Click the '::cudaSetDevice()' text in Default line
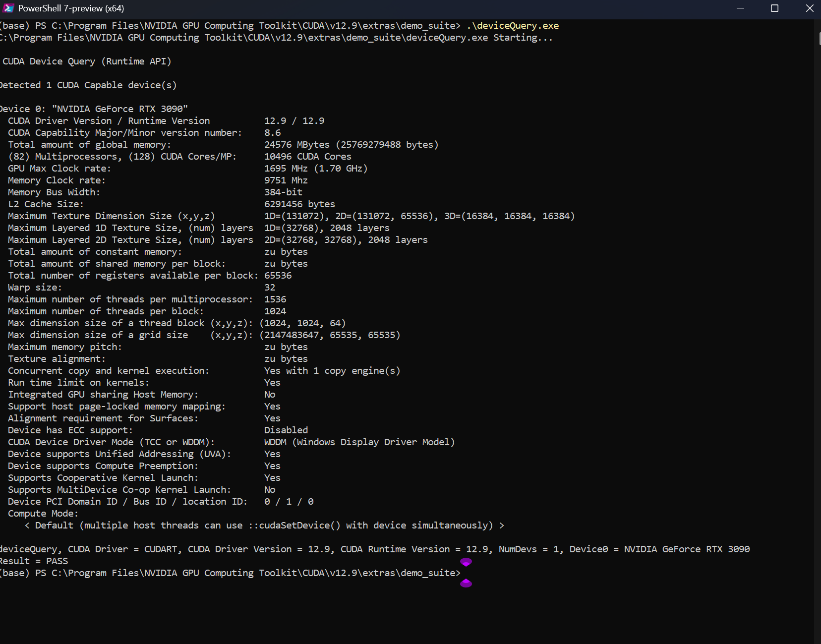This screenshot has height=644, width=821. (294, 526)
